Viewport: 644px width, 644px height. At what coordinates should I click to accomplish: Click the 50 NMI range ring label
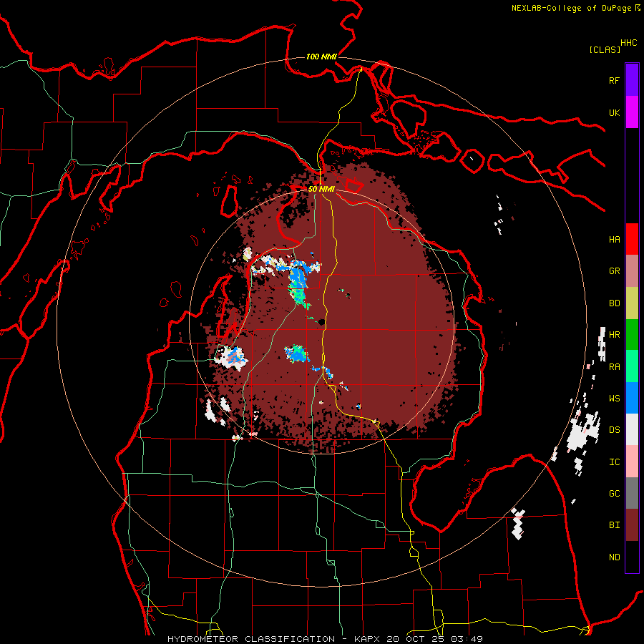pyautogui.click(x=321, y=189)
